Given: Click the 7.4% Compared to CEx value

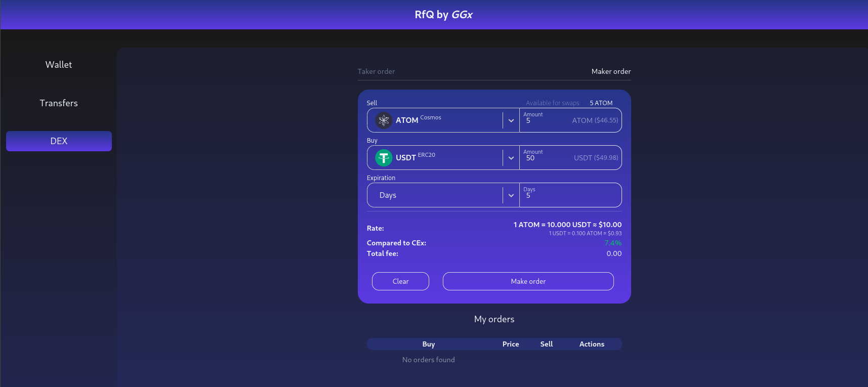Looking at the screenshot, I should [613, 243].
